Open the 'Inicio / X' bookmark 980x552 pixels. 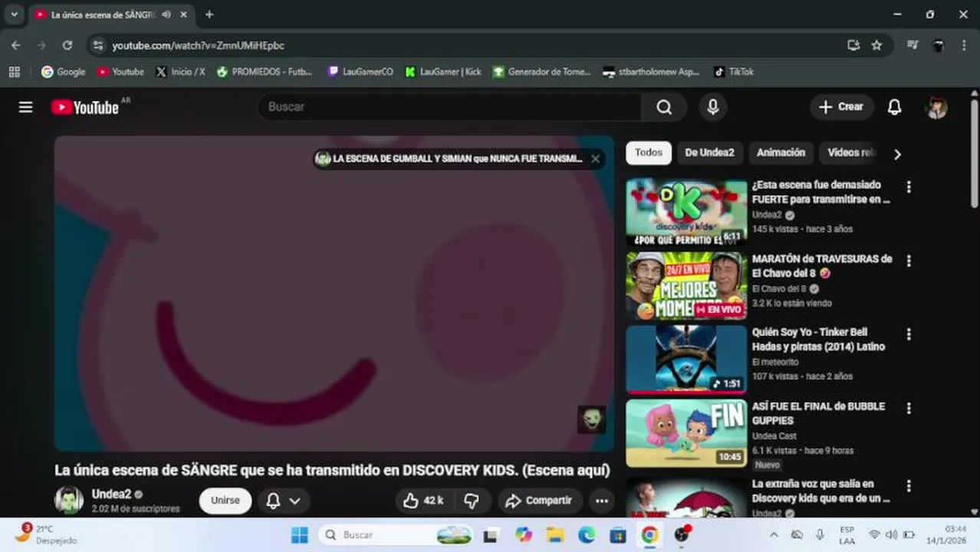point(181,71)
